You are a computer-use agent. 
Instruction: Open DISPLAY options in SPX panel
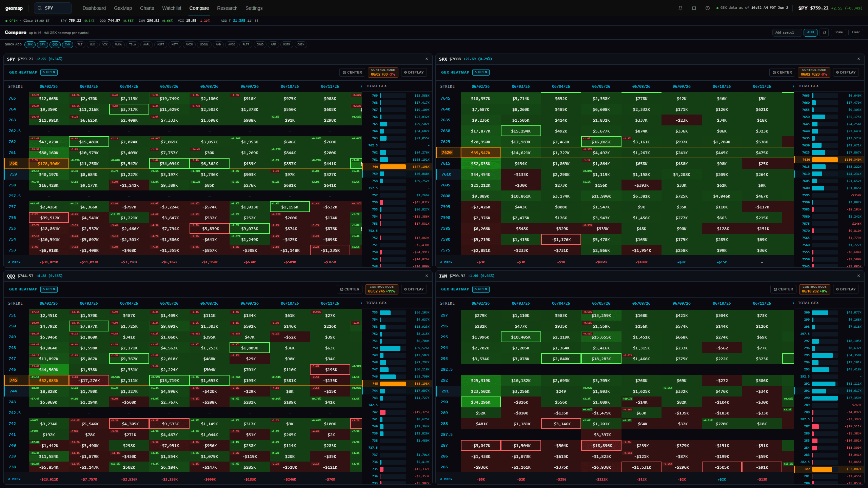coord(846,72)
